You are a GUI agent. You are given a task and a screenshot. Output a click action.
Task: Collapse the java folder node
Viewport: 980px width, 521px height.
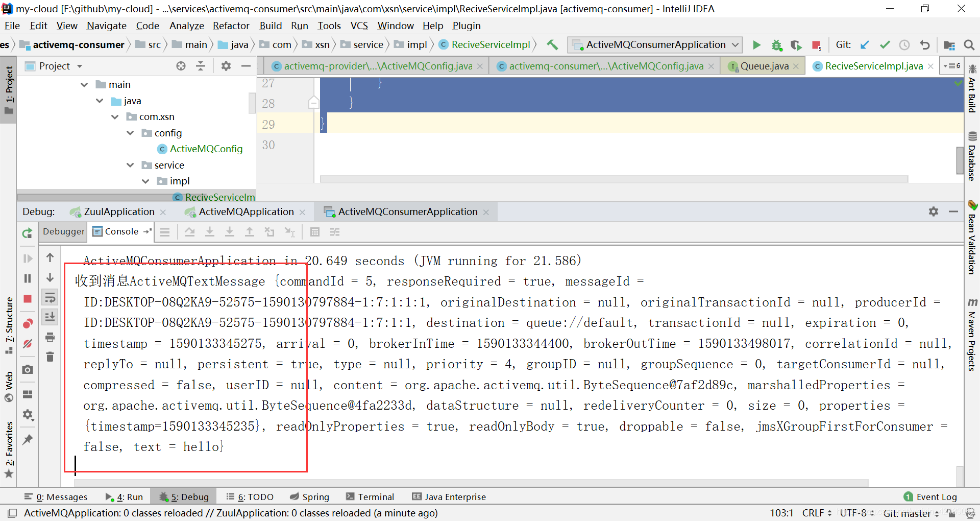[x=100, y=101]
